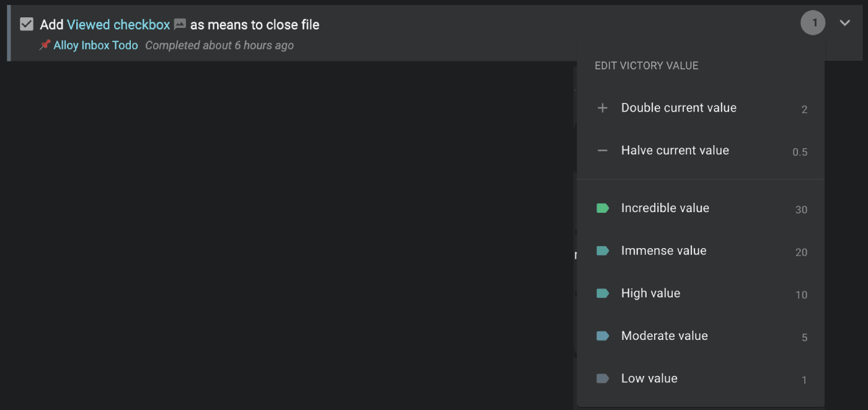Click the tag icon beside High value

pos(602,293)
